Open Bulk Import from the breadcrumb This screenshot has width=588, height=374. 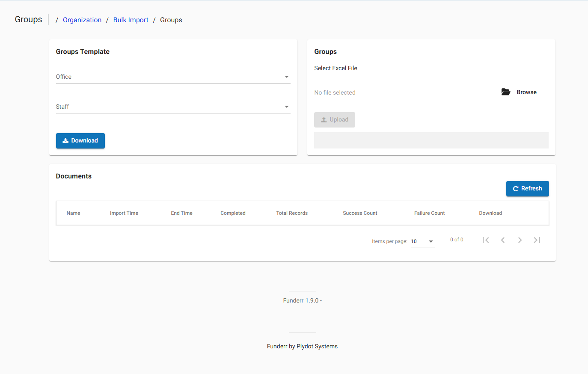(x=131, y=20)
